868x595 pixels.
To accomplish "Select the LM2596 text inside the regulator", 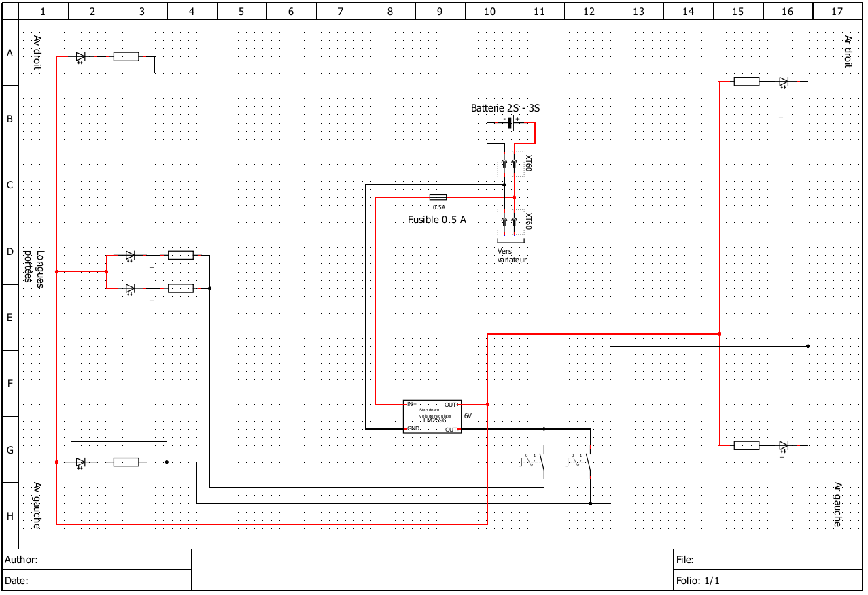I will [434, 420].
